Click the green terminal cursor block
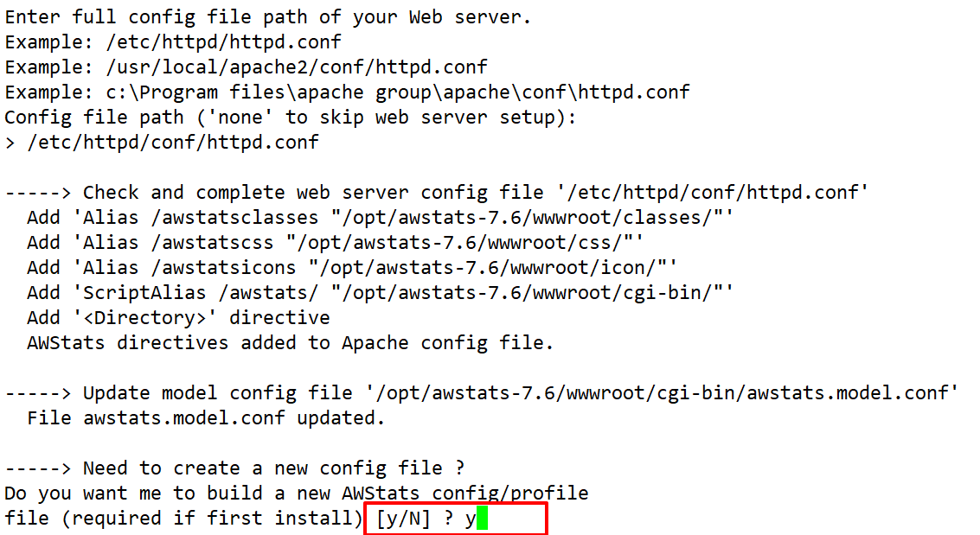Screen dimensions: 980x535 pos(482,519)
